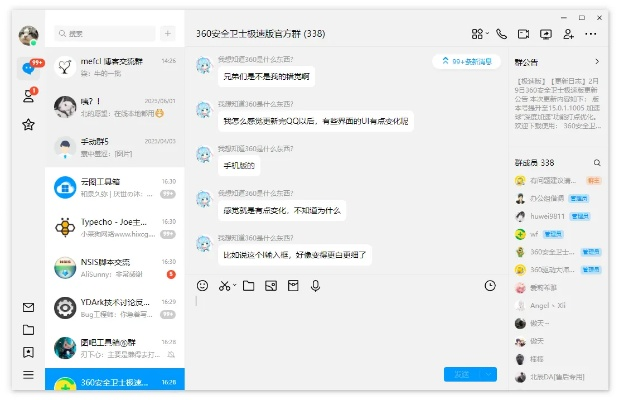The height and width of the screenshot is (400, 619).
Task: Click the screen share icon
Action: coord(546,34)
